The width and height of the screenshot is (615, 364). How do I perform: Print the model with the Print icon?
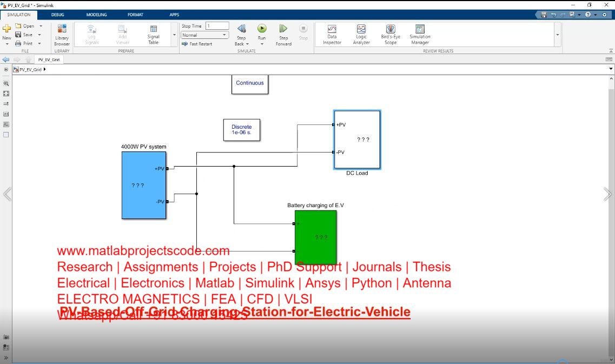[18, 43]
